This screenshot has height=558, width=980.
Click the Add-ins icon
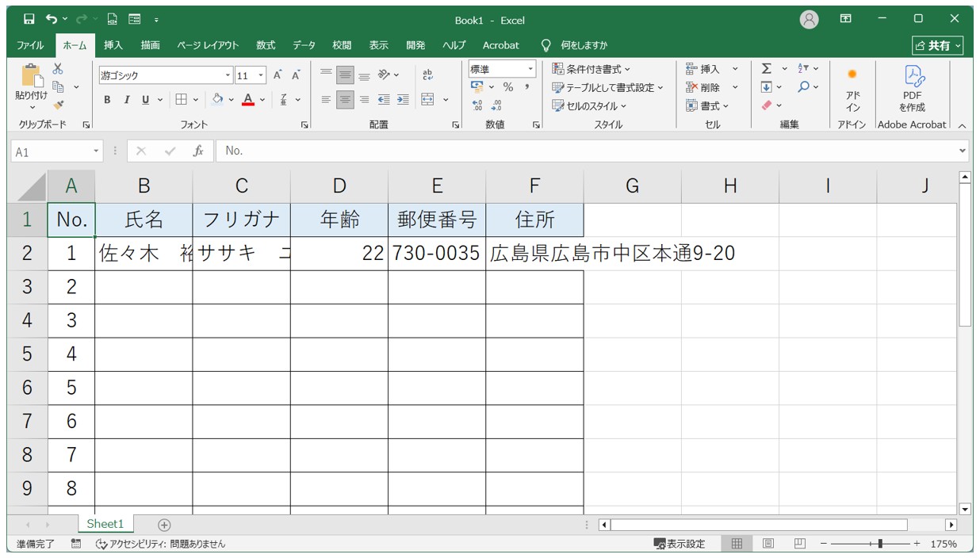click(852, 89)
